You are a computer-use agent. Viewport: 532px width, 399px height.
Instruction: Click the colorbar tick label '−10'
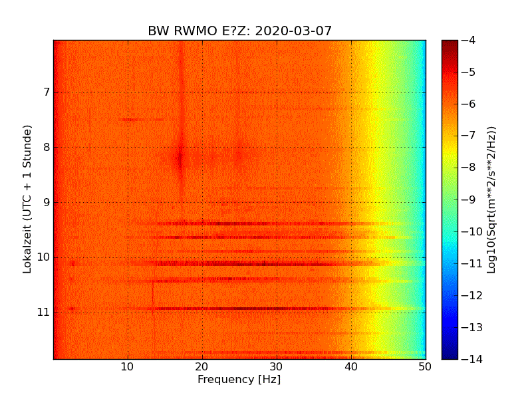pos(472,231)
